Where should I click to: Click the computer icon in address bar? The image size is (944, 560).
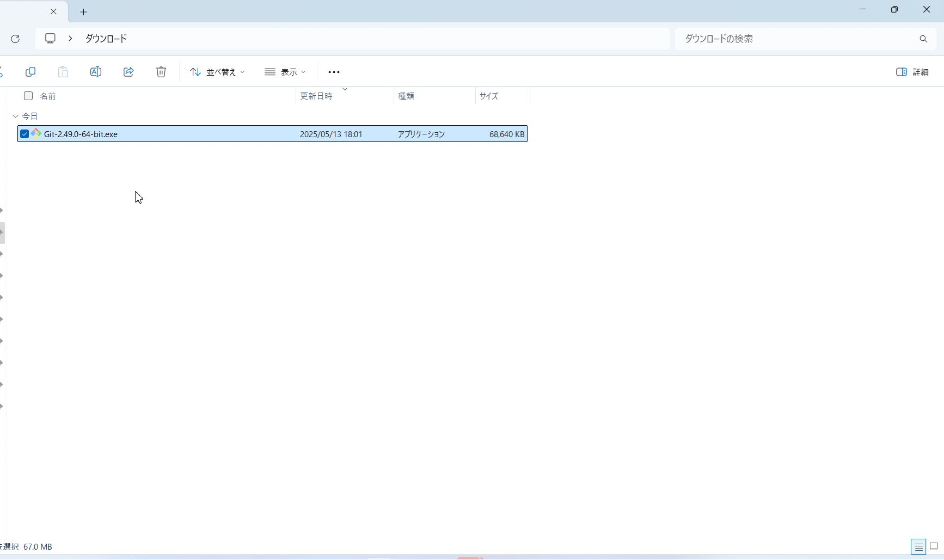tap(50, 39)
